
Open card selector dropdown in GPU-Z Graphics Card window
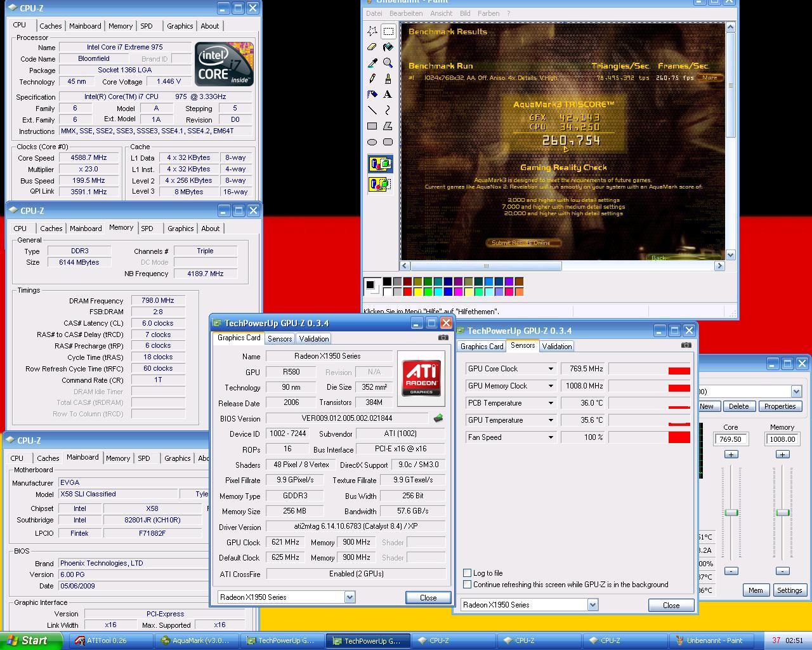350,597
